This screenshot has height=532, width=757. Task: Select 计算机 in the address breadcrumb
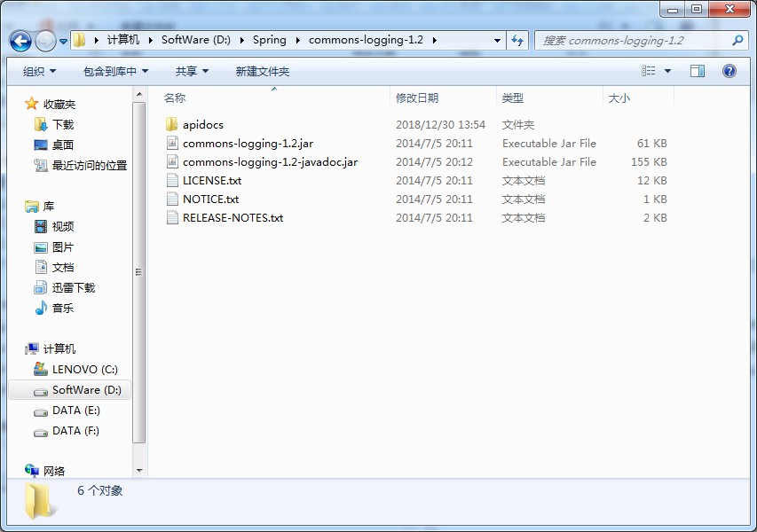(x=123, y=40)
